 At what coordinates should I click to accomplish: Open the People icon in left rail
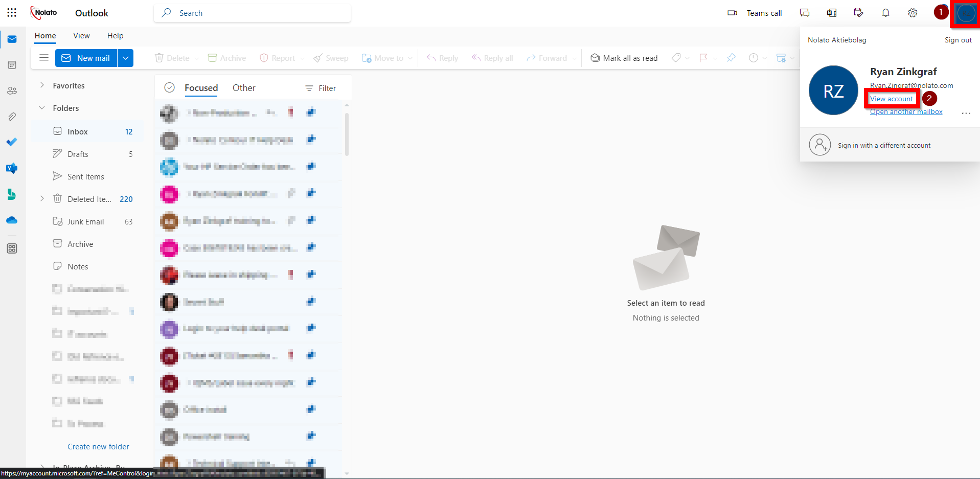click(12, 90)
